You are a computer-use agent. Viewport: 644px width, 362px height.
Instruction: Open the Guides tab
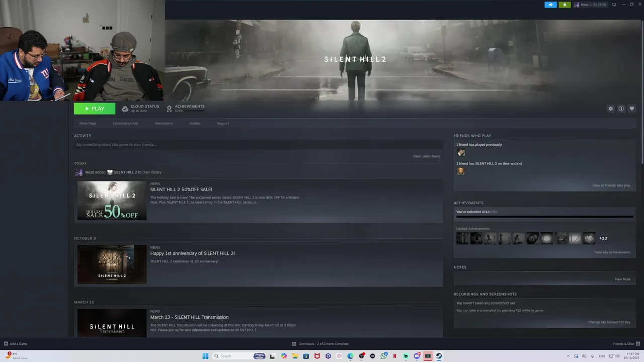point(195,123)
